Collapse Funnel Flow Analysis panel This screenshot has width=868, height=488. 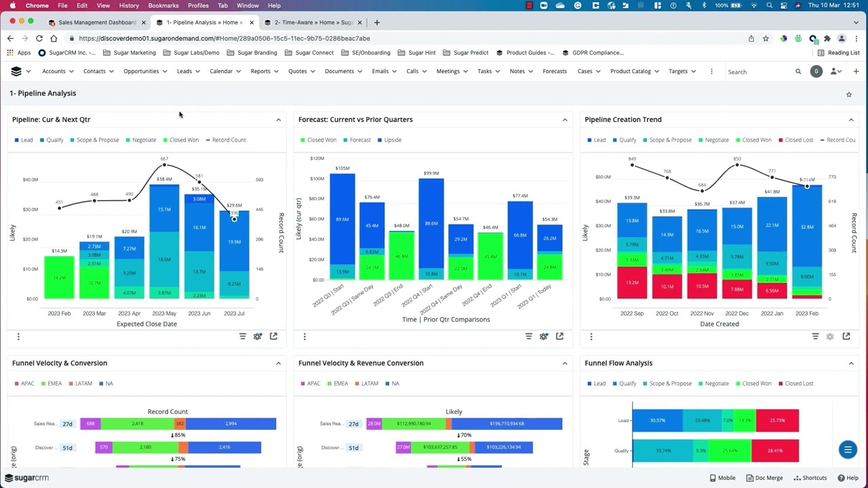[851, 363]
